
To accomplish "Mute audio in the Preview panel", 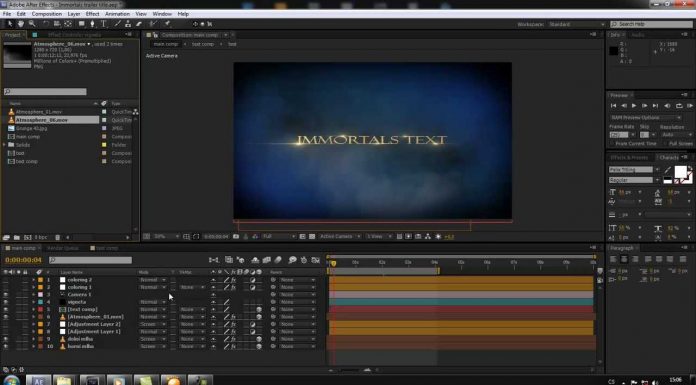I will point(667,106).
